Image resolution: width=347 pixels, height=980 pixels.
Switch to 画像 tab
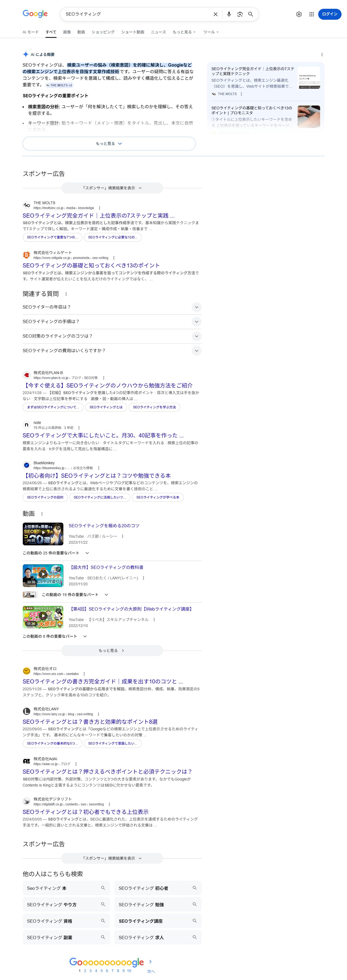pyautogui.click(x=67, y=32)
